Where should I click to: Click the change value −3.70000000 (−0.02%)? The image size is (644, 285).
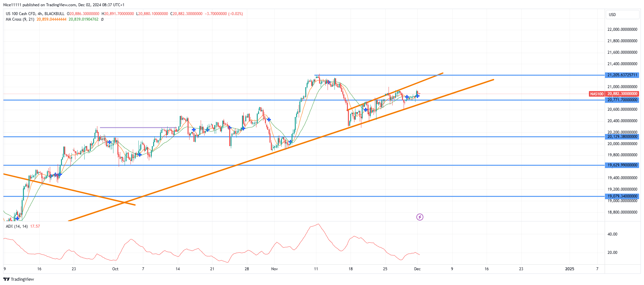tap(224, 14)
